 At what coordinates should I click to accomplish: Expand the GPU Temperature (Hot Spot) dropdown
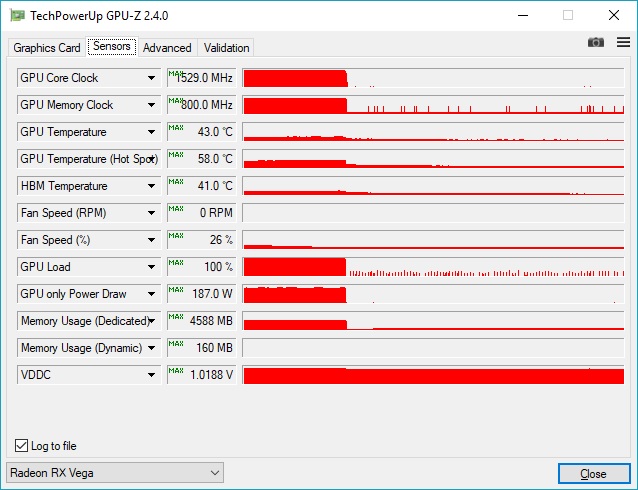(151, 159)
